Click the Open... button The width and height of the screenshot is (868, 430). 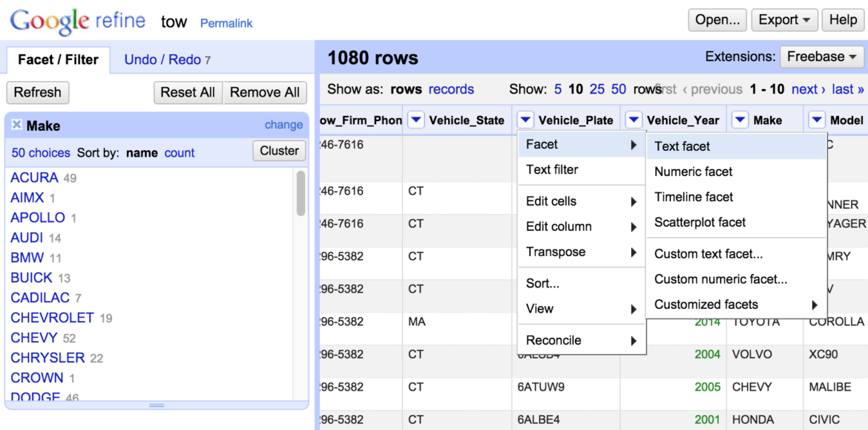click(717, 20)
